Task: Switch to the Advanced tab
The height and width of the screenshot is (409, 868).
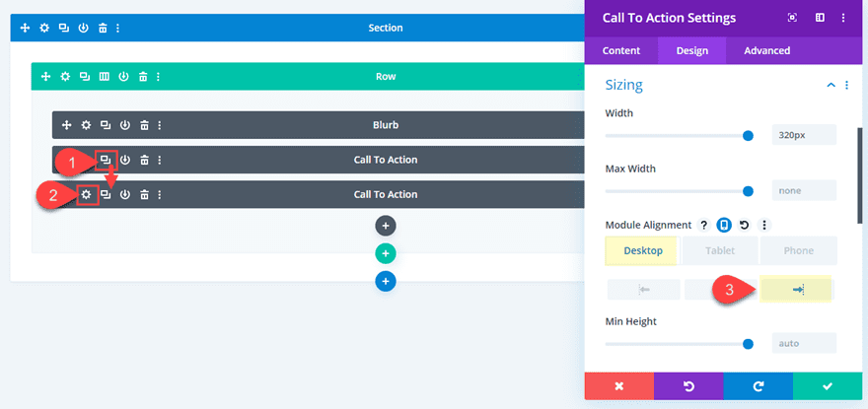Action: (x=766, y=50)
